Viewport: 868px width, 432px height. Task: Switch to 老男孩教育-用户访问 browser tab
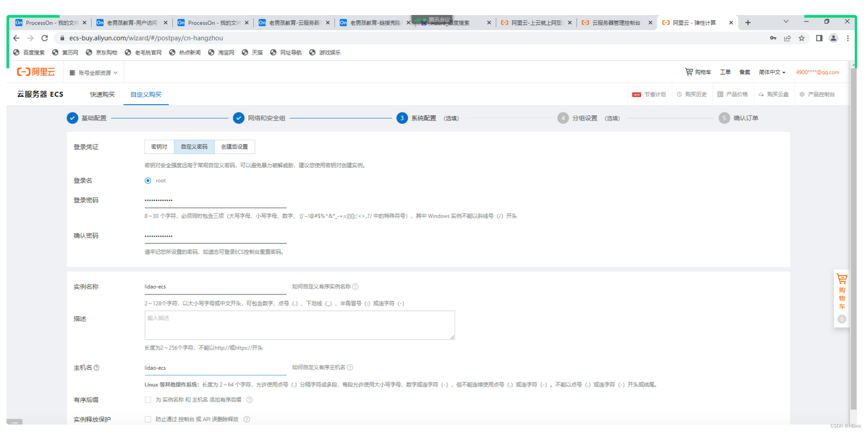click(x=132, y=23)
